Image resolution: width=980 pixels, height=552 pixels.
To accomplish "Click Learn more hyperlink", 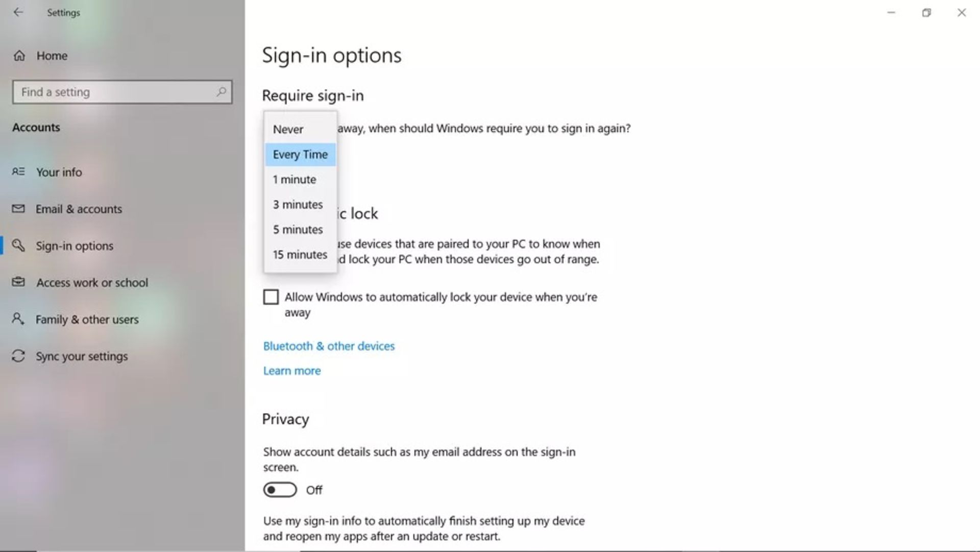I will click(x=291, y=370).
